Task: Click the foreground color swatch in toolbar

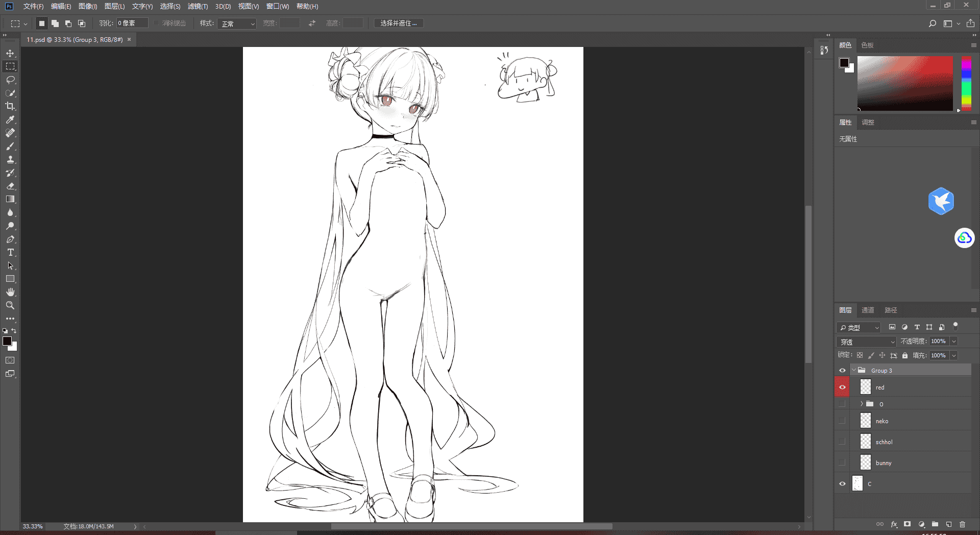Action: tap(7, 341)
